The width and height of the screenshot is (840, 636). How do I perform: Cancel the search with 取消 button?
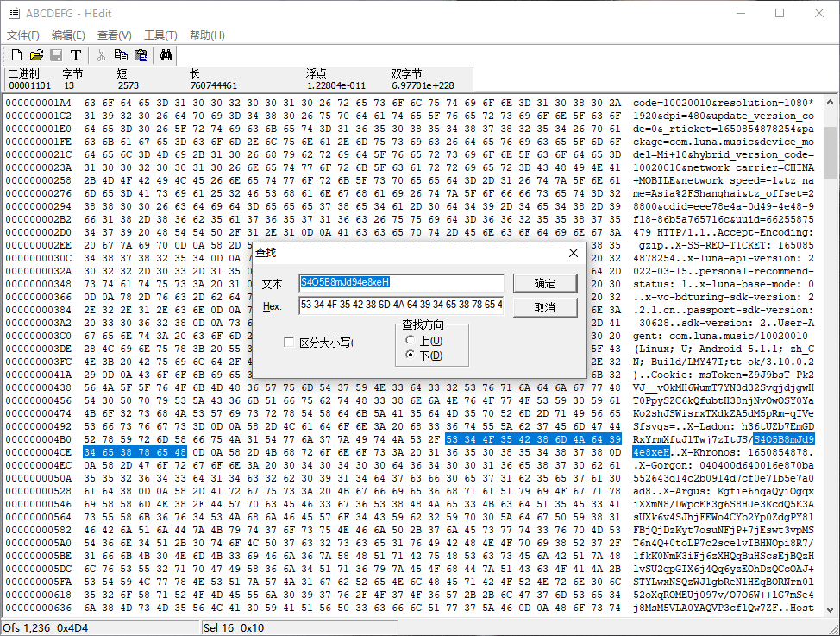click(544, 307)
